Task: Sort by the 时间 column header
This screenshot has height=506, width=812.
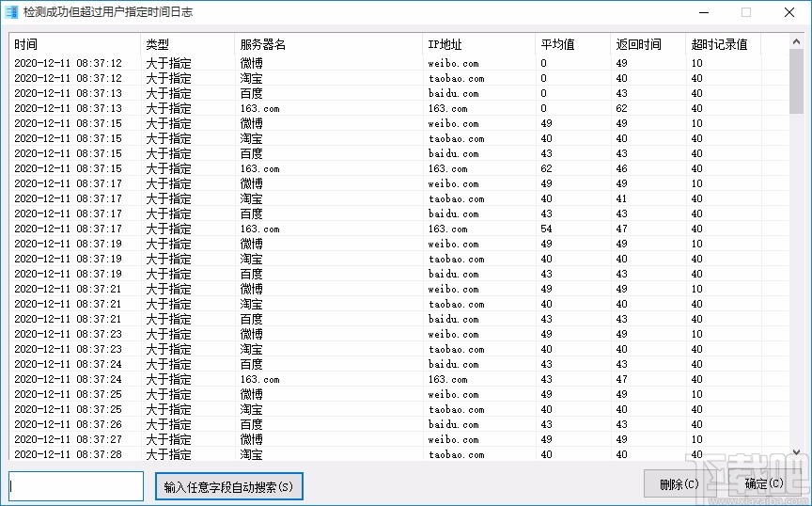Action: point(75,44)
